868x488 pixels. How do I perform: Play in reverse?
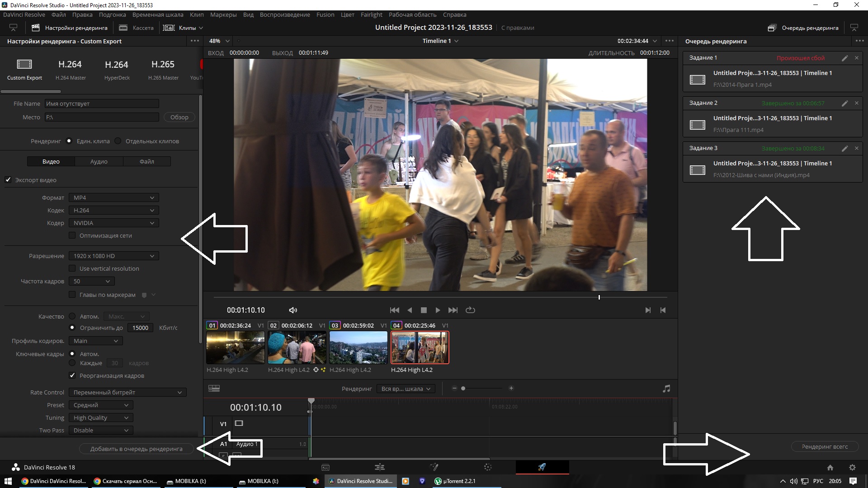[410, 310]
